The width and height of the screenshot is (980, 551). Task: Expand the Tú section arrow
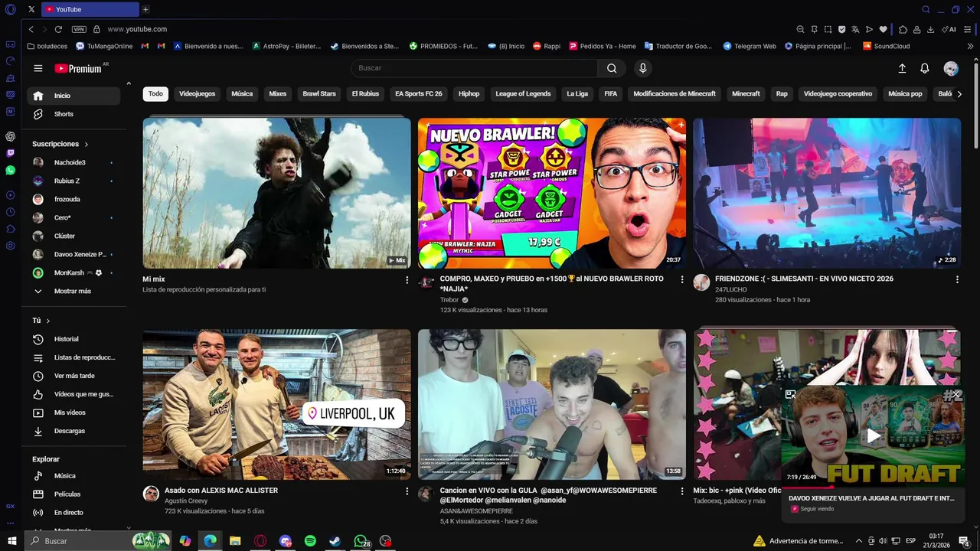pyautogui.click(x=47, y=321)
